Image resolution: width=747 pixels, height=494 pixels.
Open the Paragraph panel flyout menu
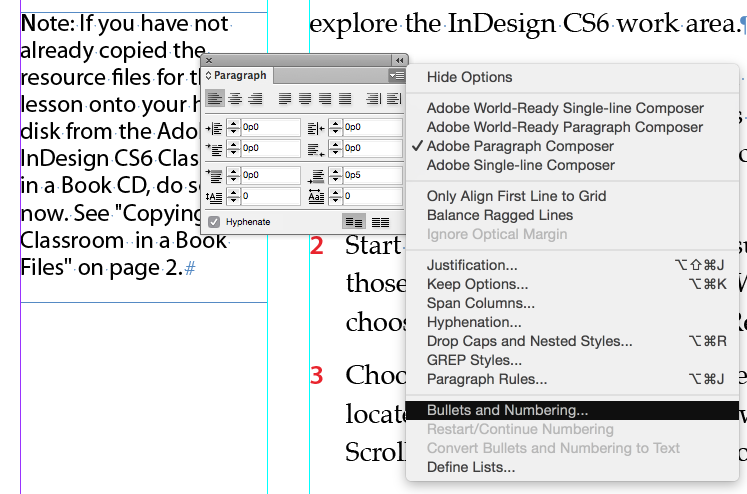click(x=396, y=75)
